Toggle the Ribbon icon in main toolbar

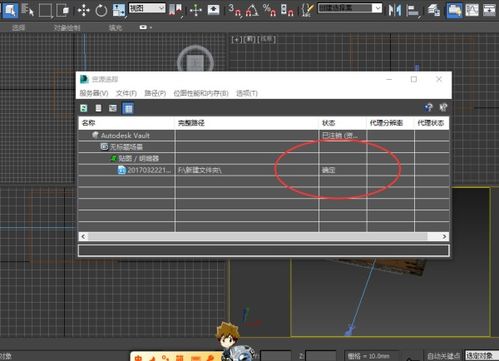[x=454, y=10]
